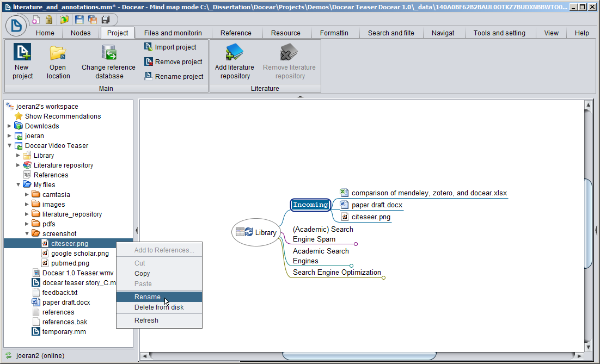
Task: Toggle the right side panel collapse handle
Action: point(596,230)
